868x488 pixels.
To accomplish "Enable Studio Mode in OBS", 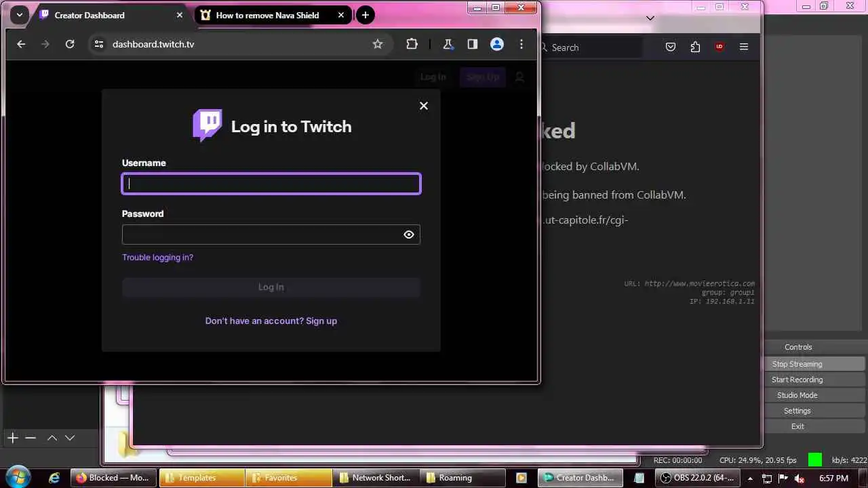I will (x=797, y=395).
